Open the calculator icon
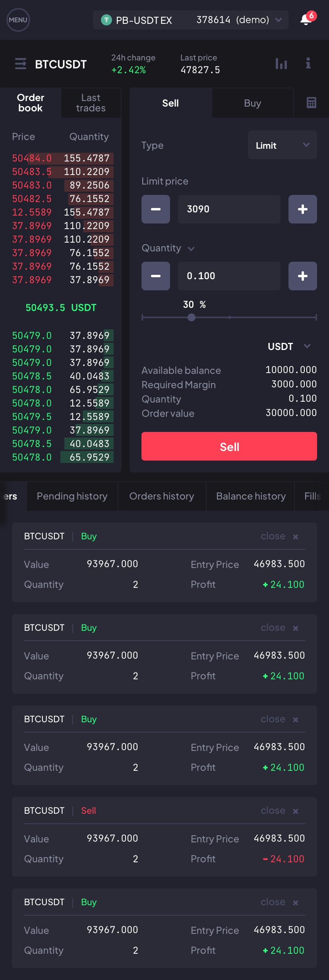This screenshot has width=329, height=980. [312, 103]
